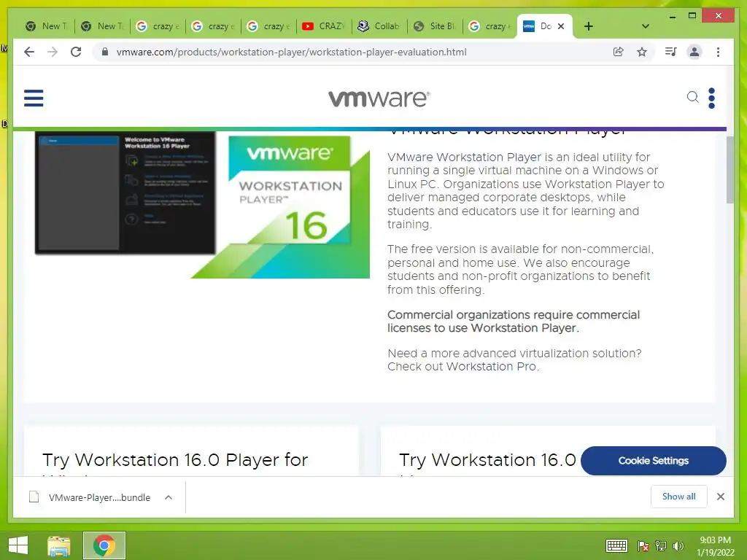
Task: Open the VMware blue three-dot menu
Action: pos(712,98)
